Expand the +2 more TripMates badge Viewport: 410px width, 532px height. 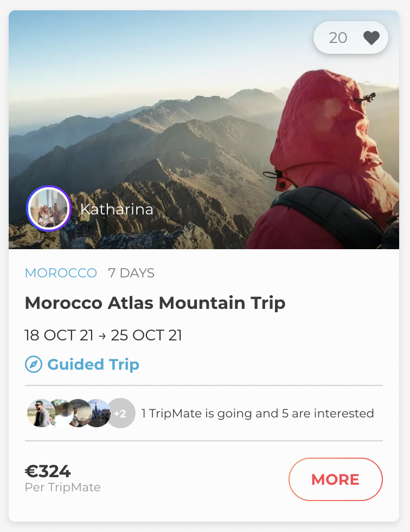tap(120, 414)
